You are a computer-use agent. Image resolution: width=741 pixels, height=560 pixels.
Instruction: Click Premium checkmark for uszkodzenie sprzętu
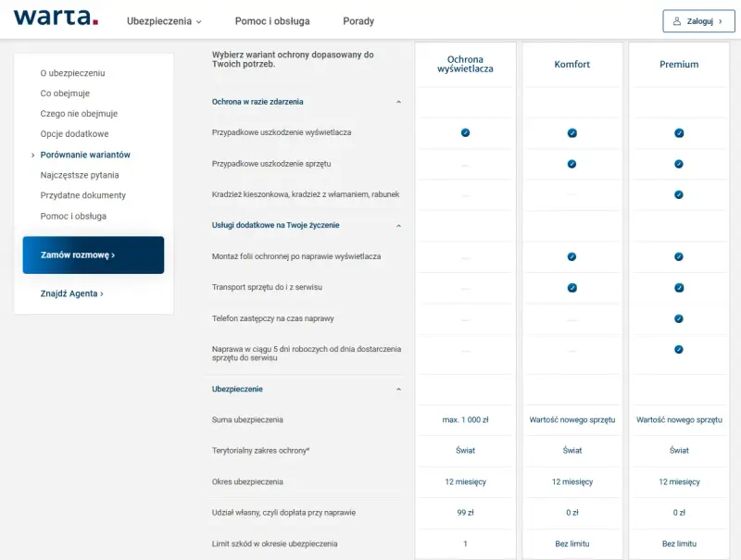coord(679,164)
